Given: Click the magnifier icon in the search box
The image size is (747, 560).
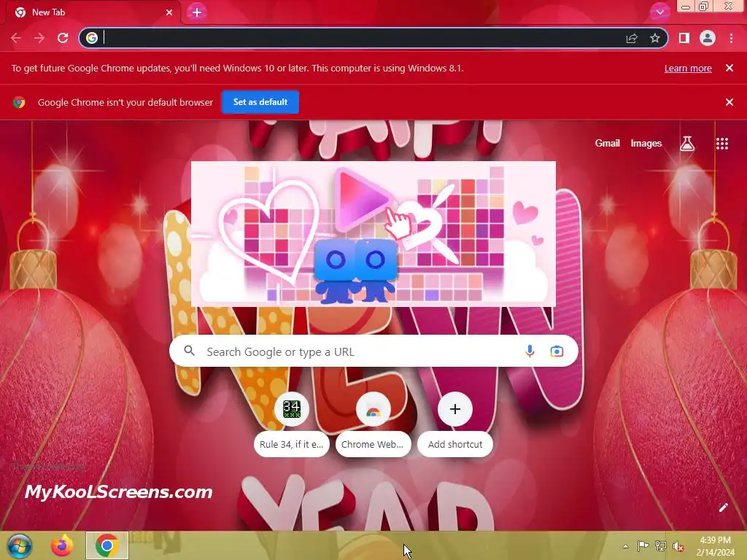Looking at the screenshot, I should point(189,351).
